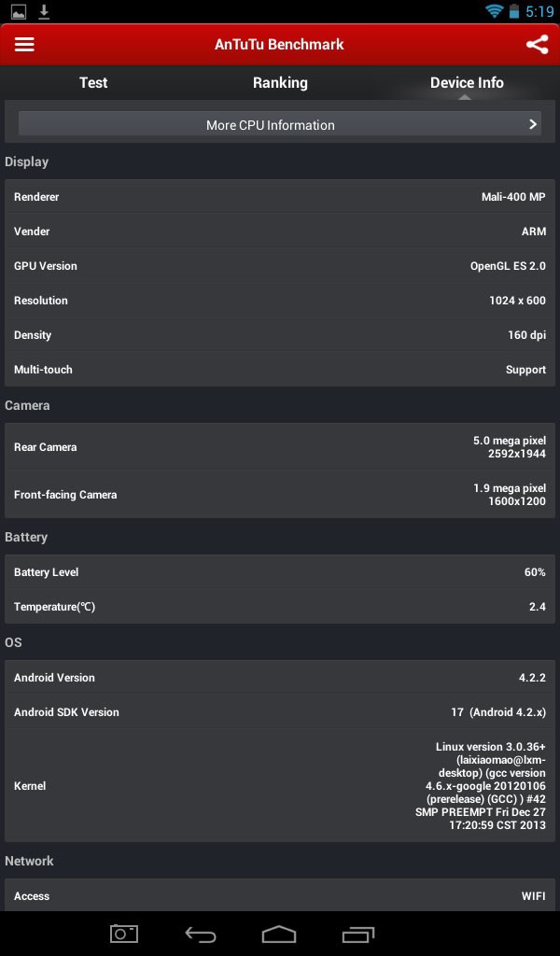
Task: Select the Kernel version row
Action: click(x=280, y=786)
